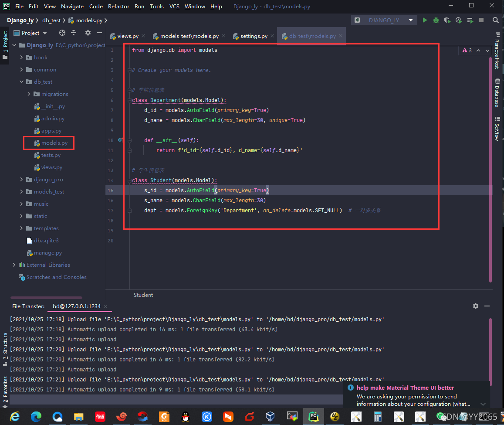Viewport: 504px width, 425px height.
Task: Collapse the db_test folder
Action: 21,82
